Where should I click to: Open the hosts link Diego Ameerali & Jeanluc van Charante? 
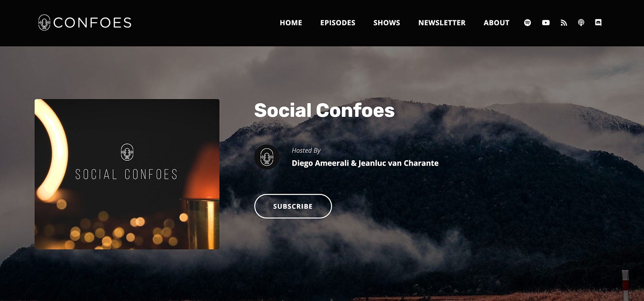coord(365,163)
